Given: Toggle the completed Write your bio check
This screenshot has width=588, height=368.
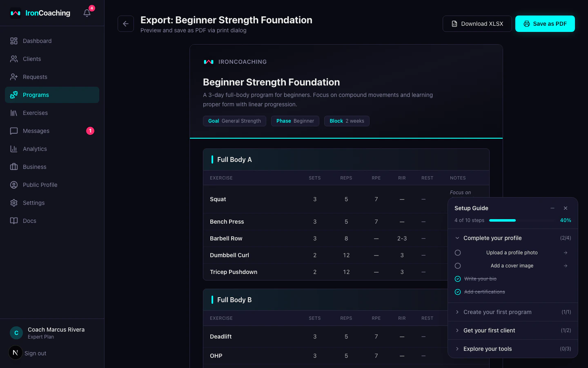Looking at the screenshot, I should (458, 279).
